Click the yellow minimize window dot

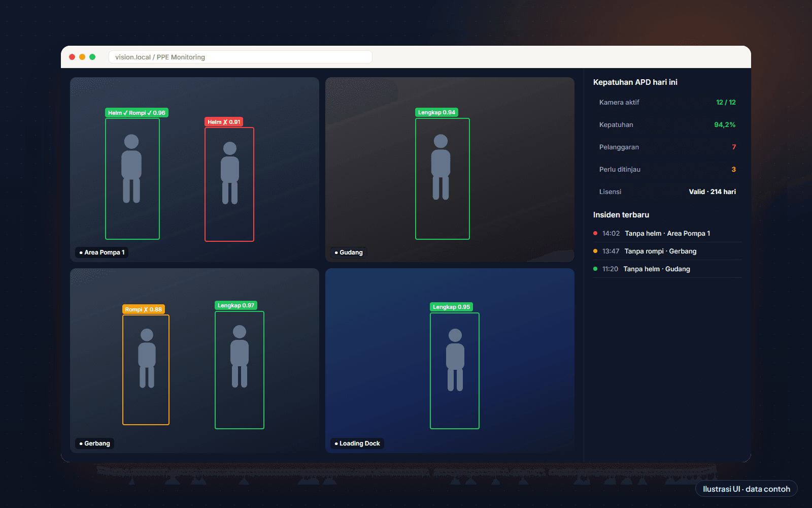click(82, 57)
